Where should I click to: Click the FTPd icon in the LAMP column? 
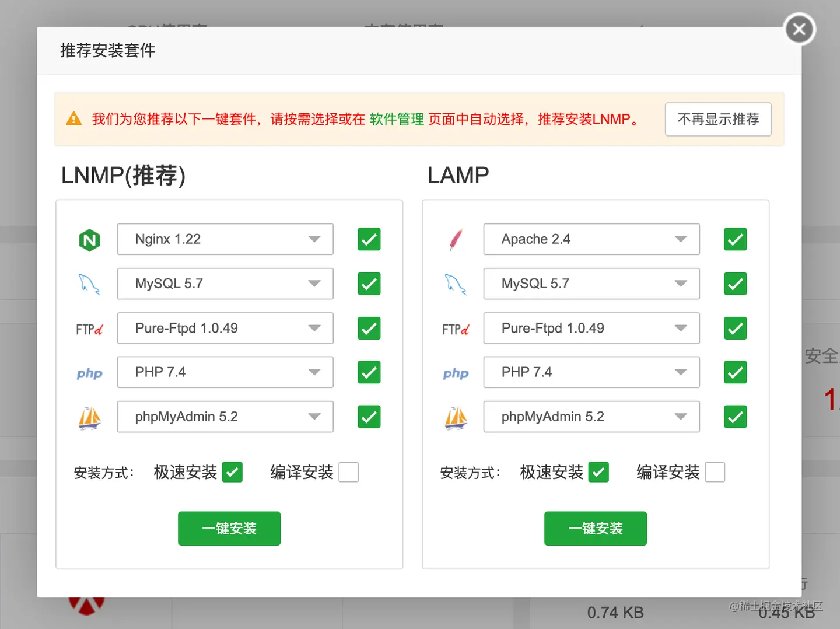point(456,329)
